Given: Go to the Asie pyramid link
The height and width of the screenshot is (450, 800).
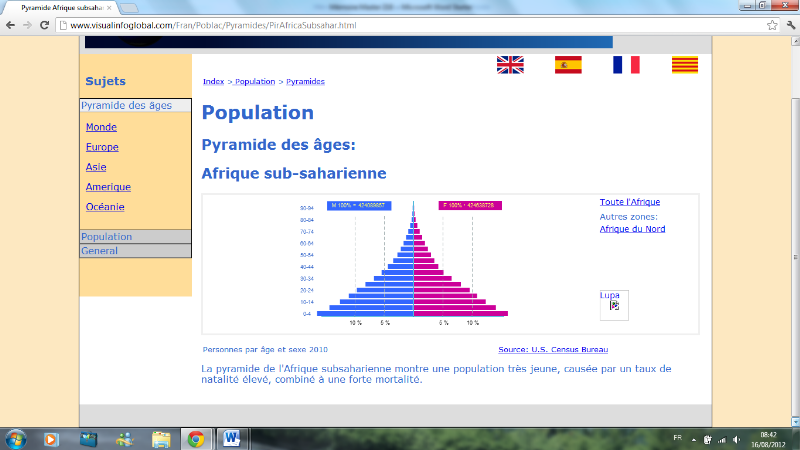Looking at the screenshot, I should tap(96, 167).
